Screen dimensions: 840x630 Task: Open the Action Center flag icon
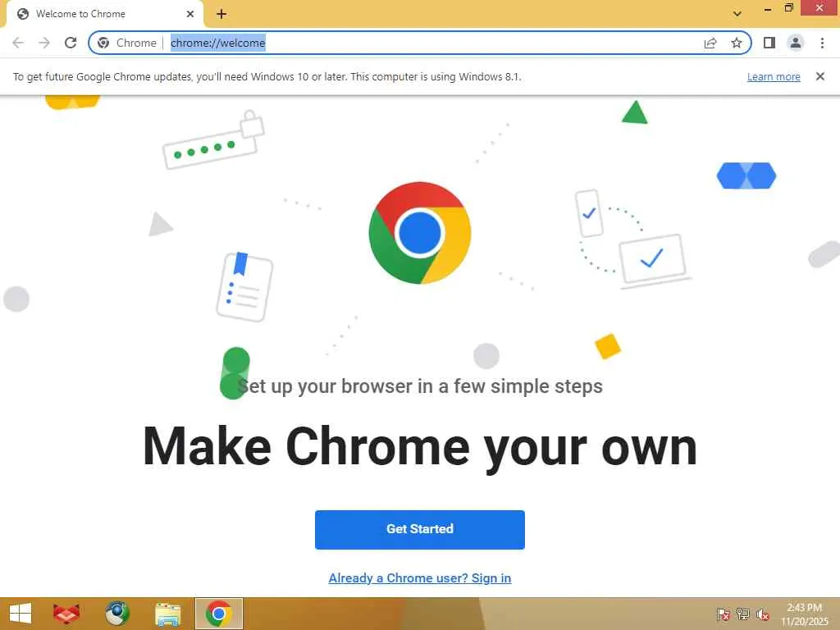point(724,614)
